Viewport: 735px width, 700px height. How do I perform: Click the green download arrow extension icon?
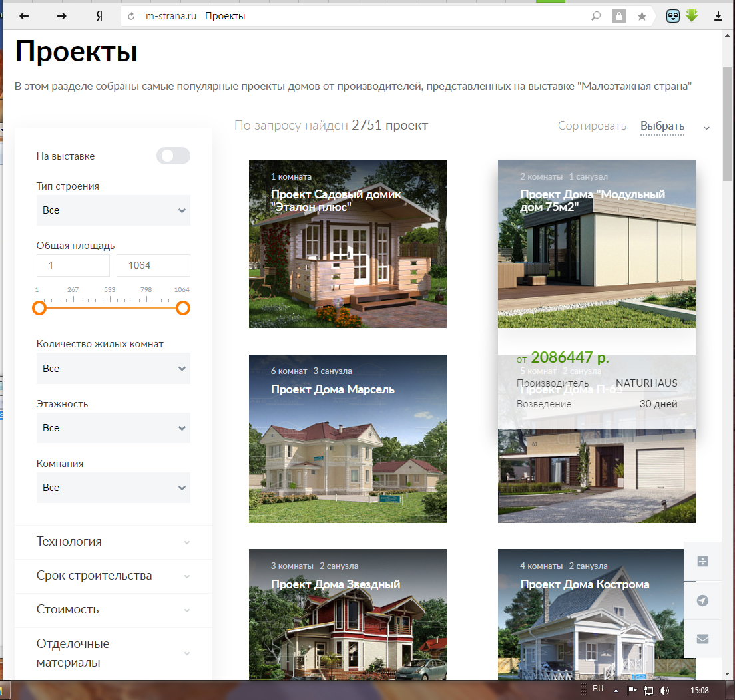pos(692,16)
